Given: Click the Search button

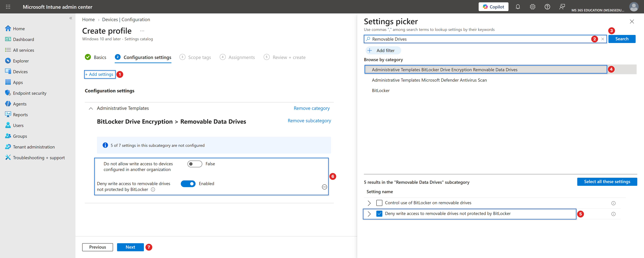Looking at the screenshot, I should [622, 39].
